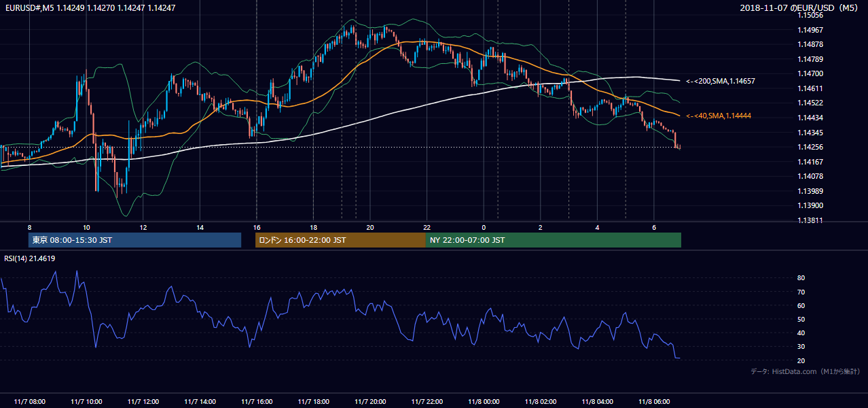
Task: Click the 11/7 20:00 bottom time label
Action: tap(370, 401)
